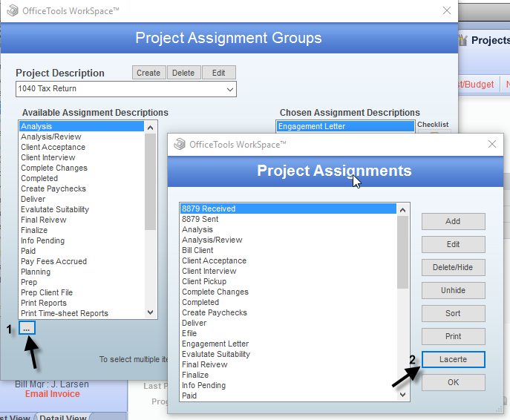Click OK in Project Assignments dialog

point(453,382)
